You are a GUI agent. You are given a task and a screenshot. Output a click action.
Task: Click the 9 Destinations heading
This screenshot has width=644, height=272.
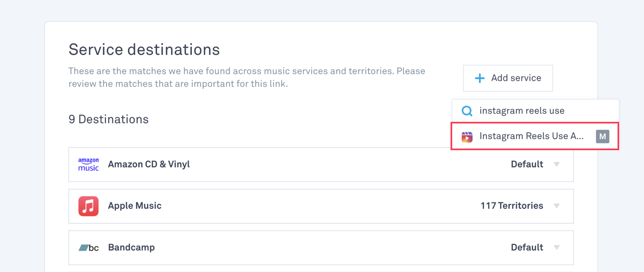pyautogui.click(x=109, y=119)
